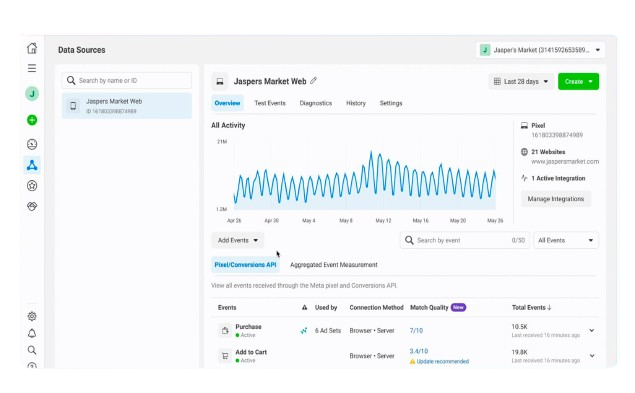Image resolution: width=635 pixels, height=393 pixels.
Task: Click the Manage Integrations button
Action: 556,199
